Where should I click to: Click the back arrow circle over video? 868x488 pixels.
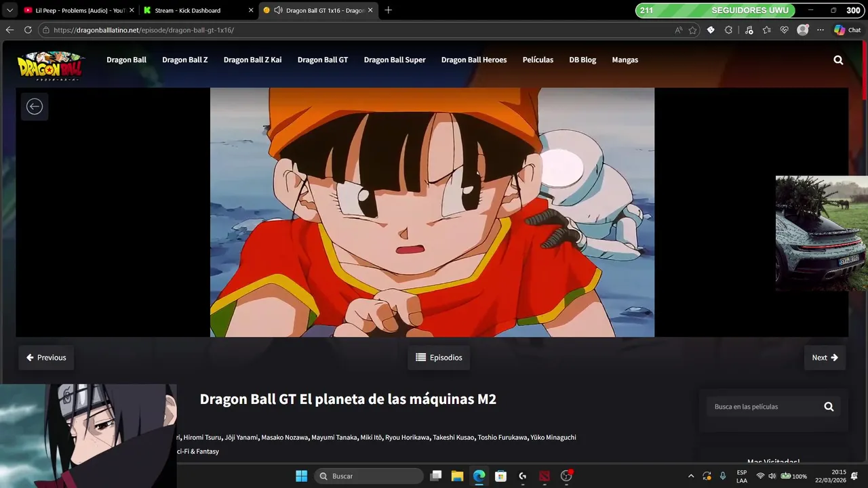[35, 106]
